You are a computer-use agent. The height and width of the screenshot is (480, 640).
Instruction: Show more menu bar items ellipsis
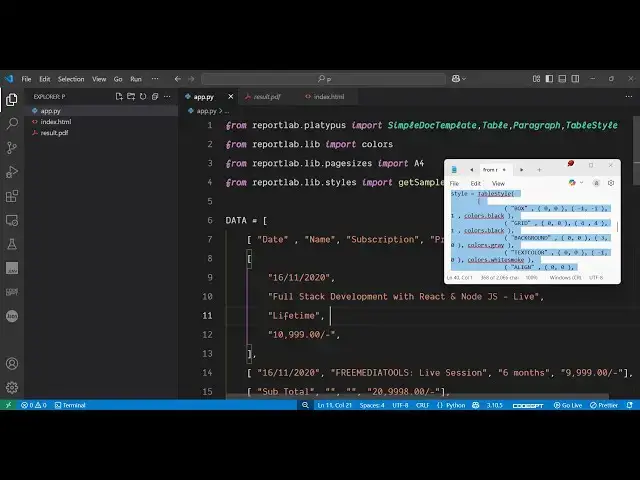155,79
